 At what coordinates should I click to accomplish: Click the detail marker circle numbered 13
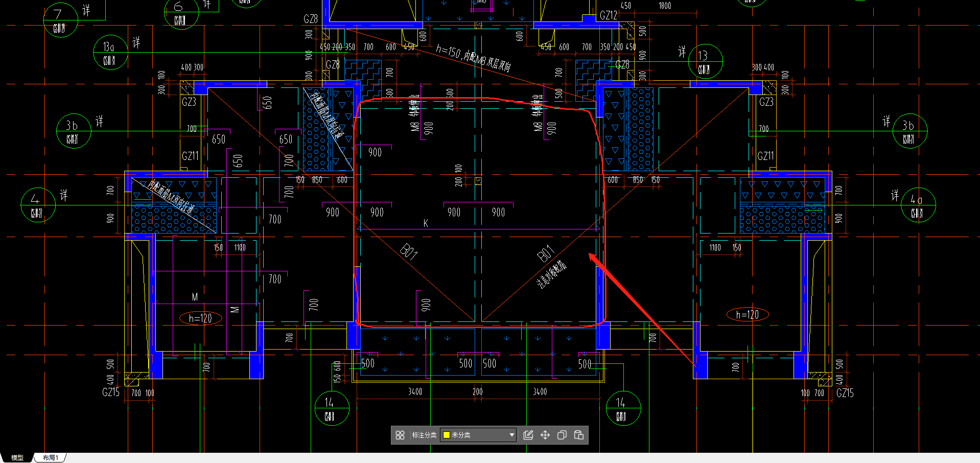click(705, 61)
